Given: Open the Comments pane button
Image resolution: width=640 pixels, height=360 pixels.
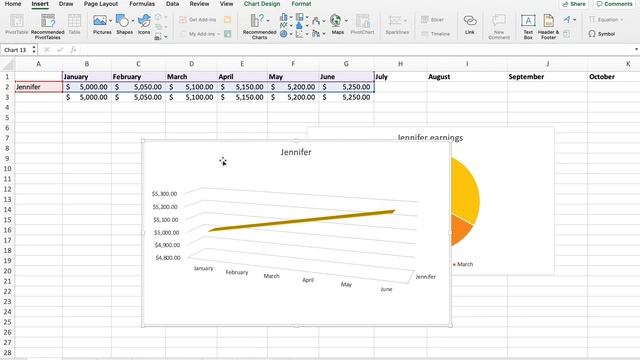Looking at the screenshot, I should click(x=614, y=4).
